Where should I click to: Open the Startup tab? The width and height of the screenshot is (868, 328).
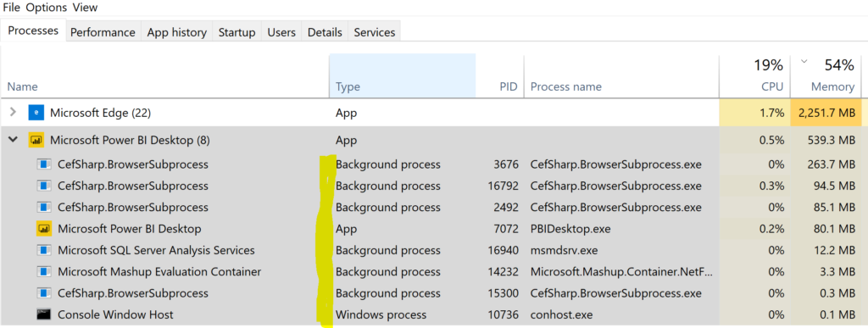point(237,32)
